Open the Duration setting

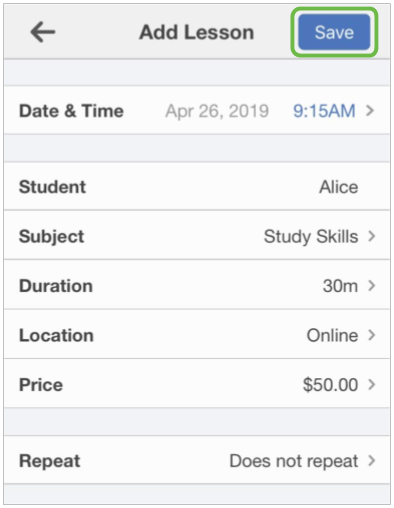point(197,285)
